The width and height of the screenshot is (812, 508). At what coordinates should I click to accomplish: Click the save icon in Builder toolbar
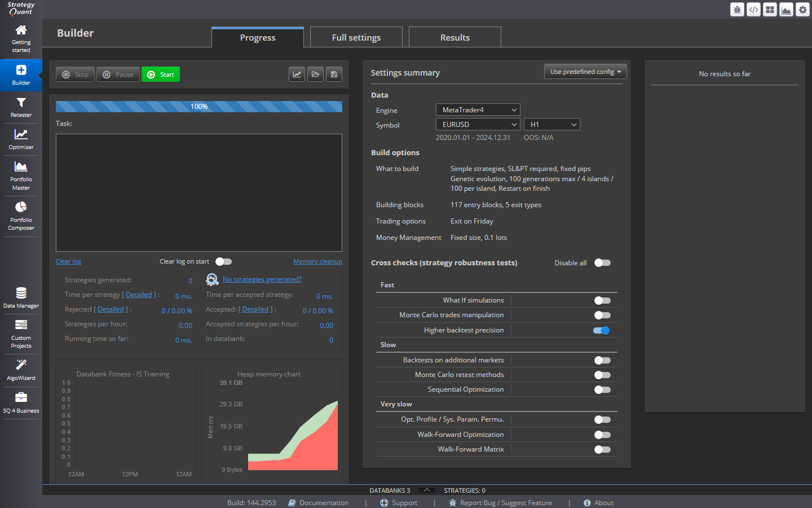click(334, 75)
